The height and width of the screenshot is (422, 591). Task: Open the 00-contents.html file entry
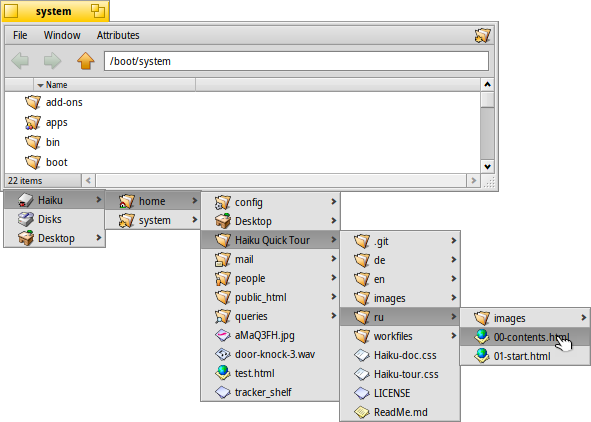(x=525, y=337)
